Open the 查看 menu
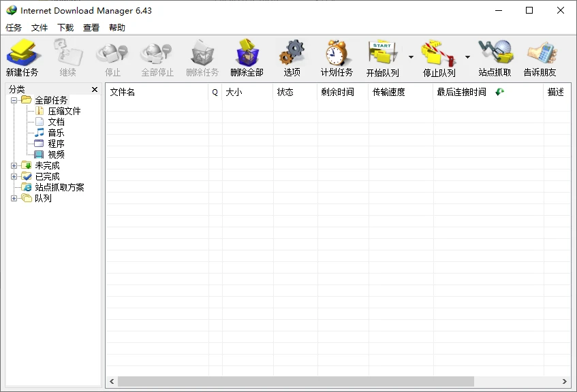Viewport: 577px width, 392px height. [91, 28]
